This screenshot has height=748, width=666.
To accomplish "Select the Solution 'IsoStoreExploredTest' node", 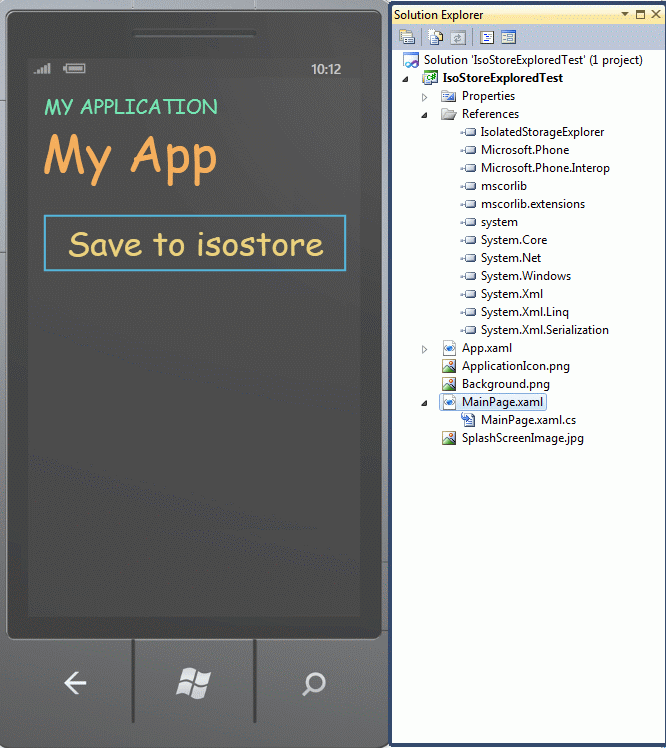I will click(533, 60).
